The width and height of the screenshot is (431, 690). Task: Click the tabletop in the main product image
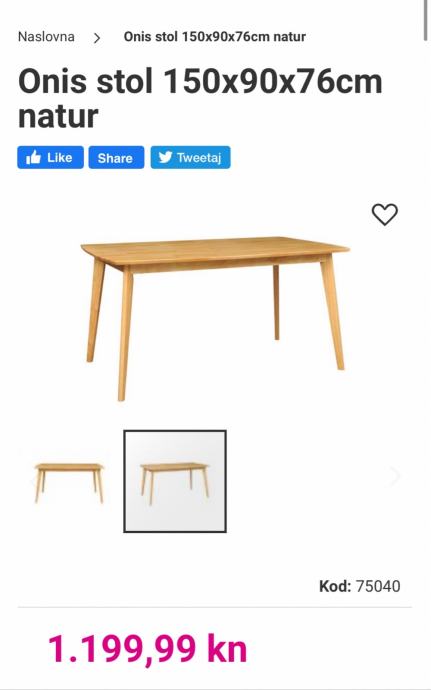(215, 250)
